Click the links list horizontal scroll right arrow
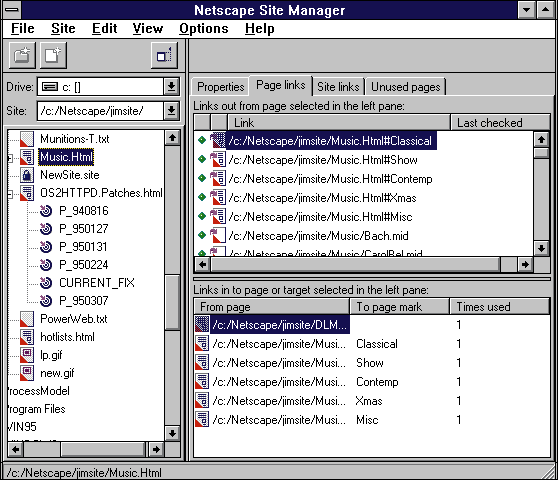558x480 pixels. [x=525, y=265]
